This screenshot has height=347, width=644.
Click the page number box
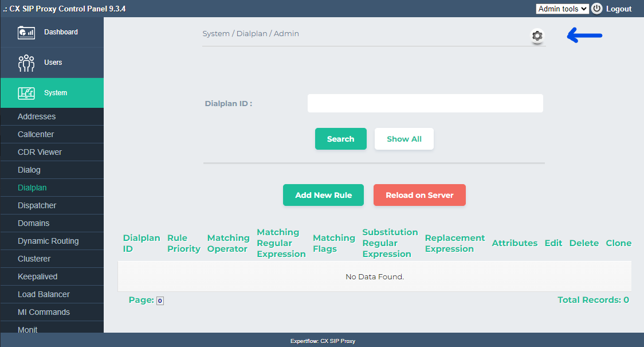click(x=160, y=301)
